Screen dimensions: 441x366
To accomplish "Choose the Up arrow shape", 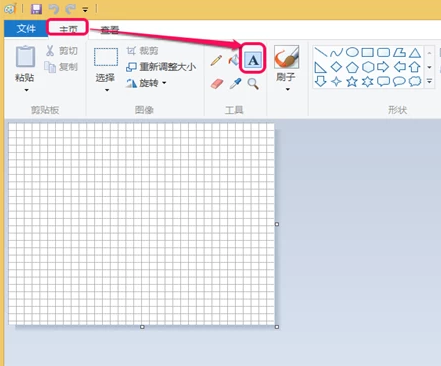I will 415,67.
